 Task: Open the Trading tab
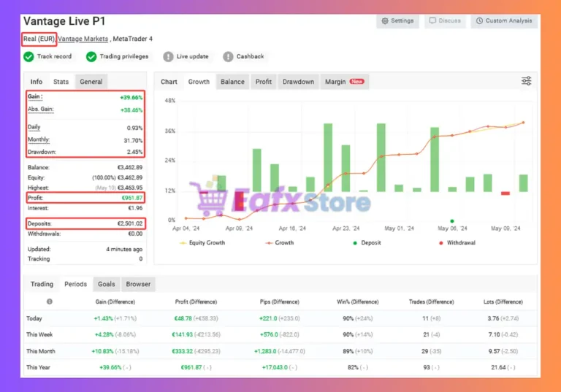point(42,284)
